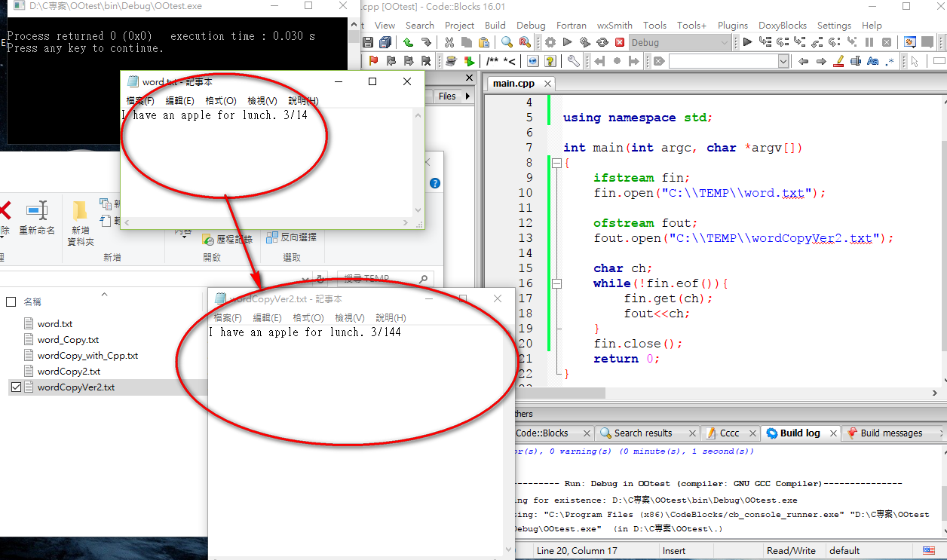
Task: Open the incremental search combo dropdown arrow
Action: 783,61
